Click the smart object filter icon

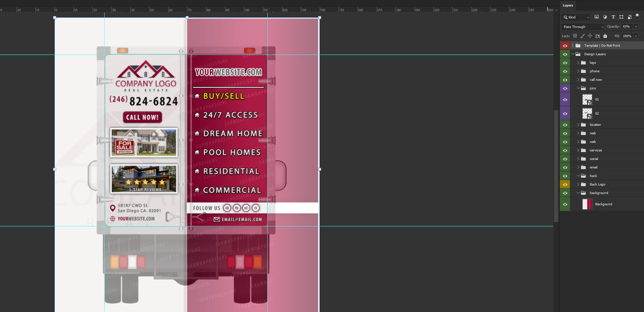[x=629, y=17]
